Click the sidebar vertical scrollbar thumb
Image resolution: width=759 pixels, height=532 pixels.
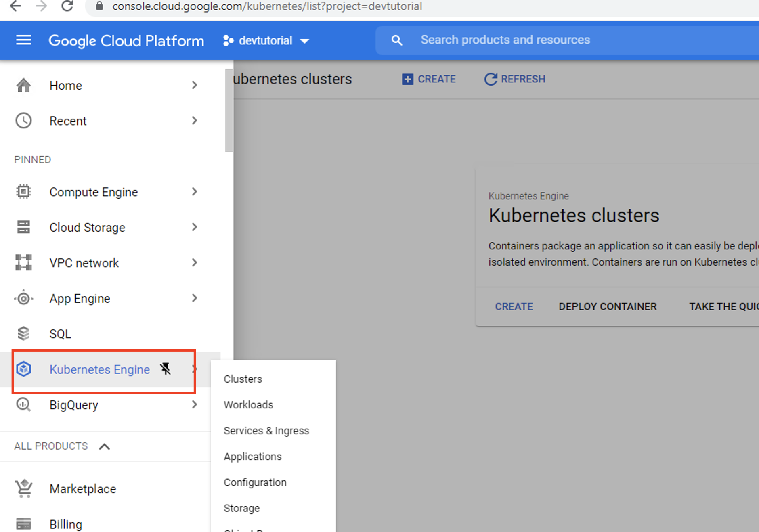click(229, 110)
